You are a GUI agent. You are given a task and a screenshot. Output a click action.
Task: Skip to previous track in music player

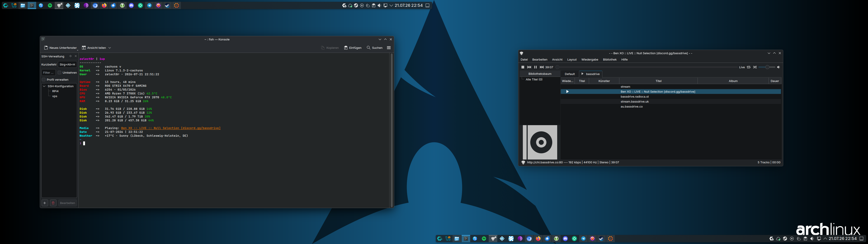tap(529, 67)
